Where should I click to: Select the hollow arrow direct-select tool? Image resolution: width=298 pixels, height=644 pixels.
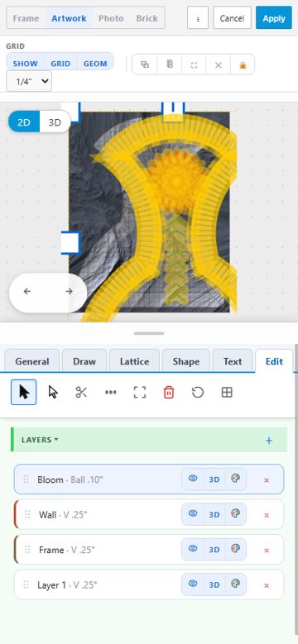point(53,392)
